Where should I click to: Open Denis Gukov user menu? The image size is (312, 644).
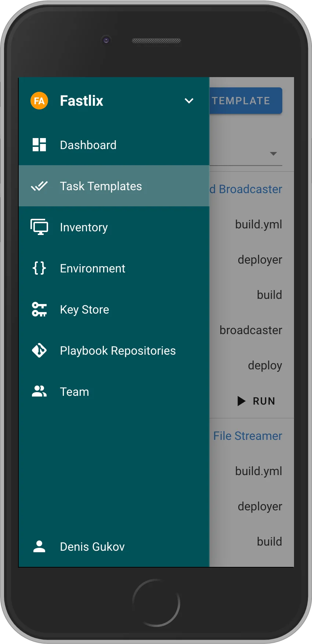(x=114, y=546)
